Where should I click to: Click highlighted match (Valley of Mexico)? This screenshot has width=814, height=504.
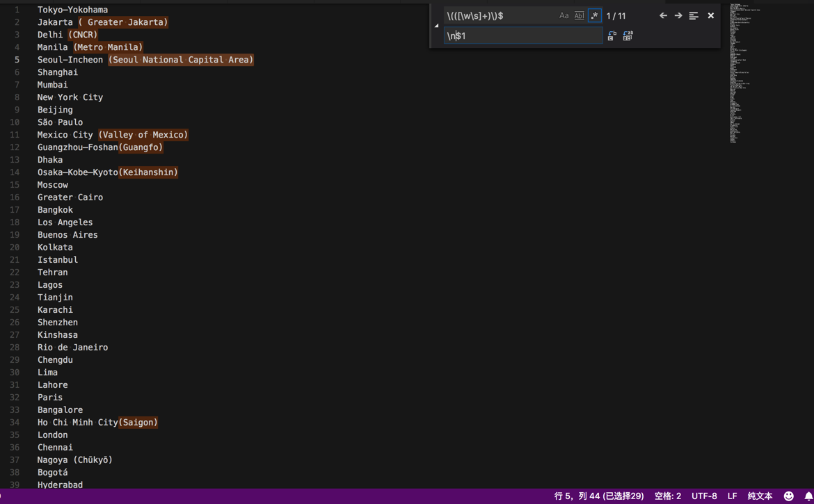pyautogui.click(x=143, y=135)
